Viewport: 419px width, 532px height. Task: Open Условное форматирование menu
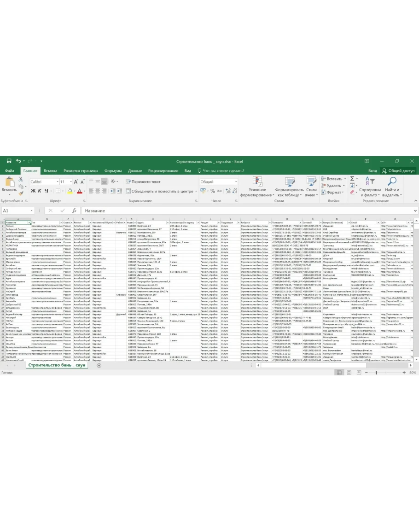(x=257, y=187)
